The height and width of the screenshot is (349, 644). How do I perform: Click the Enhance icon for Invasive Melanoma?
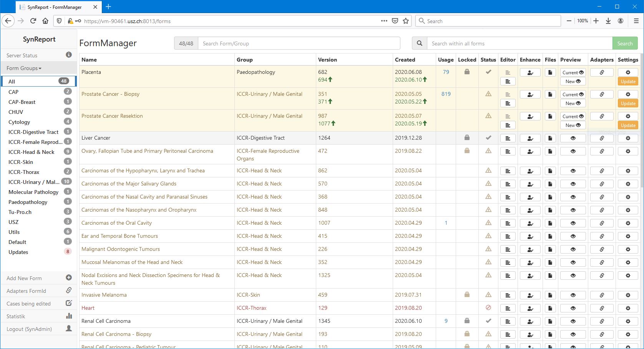(530, 295)
